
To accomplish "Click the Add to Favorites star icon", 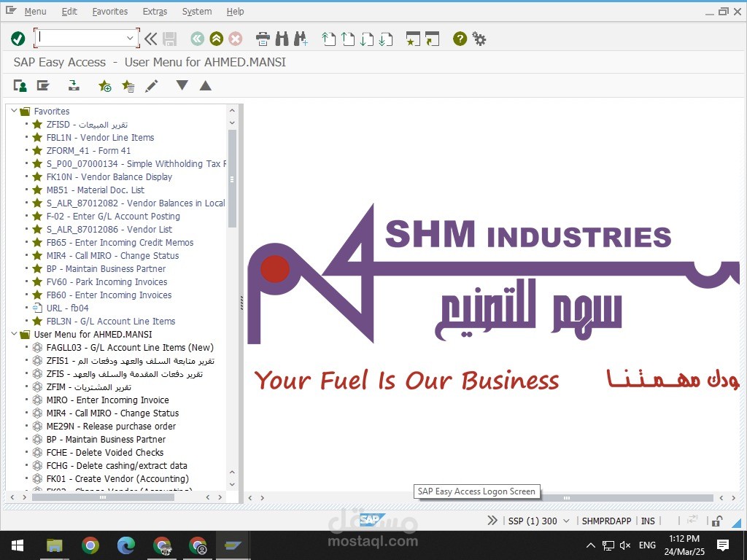I will coord(105,86).
